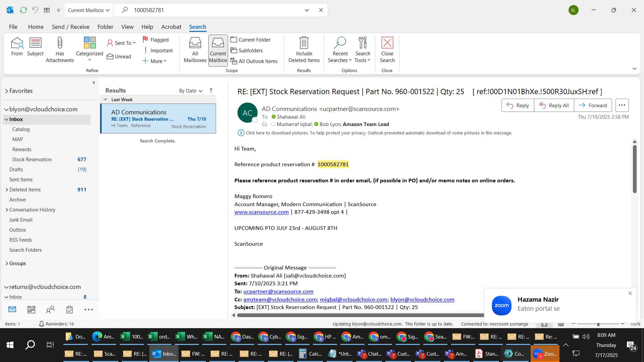This screenshot has width=644, height=362.
Task: Collapse the Last Week group
Action: click(106, 100)
